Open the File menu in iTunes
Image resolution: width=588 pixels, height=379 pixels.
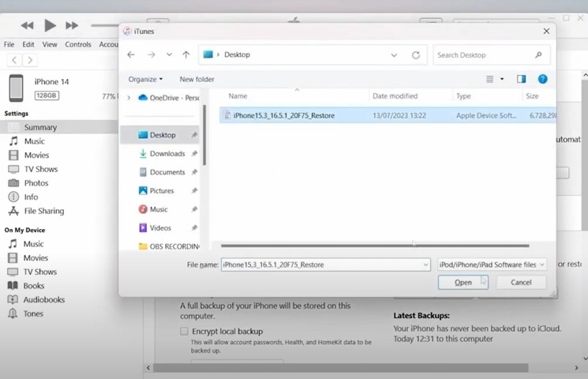point(9,44)
